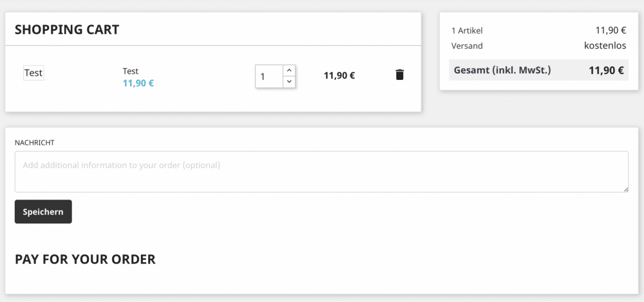
Task: Click the kostenlos shipping value
Action: [x=605, y=45]
